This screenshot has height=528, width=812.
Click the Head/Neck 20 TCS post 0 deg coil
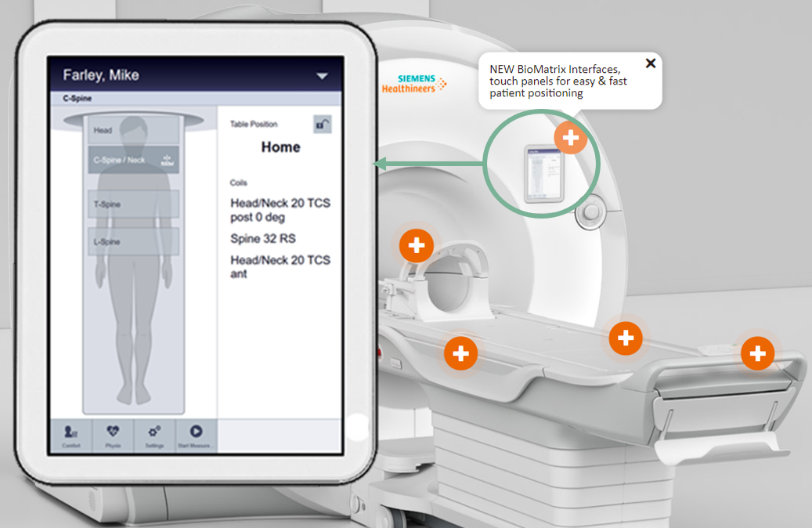point(280,210)
